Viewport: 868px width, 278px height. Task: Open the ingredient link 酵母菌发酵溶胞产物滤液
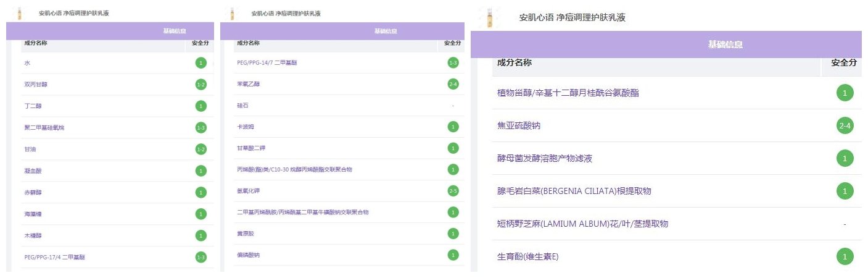(545, 159)
